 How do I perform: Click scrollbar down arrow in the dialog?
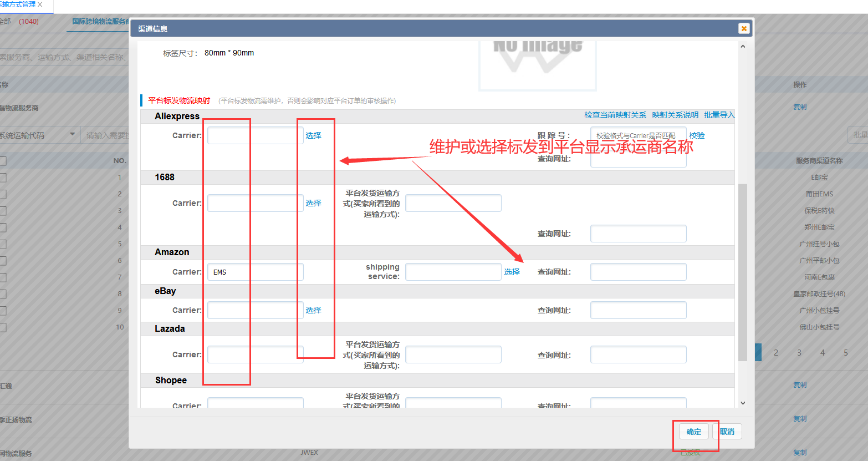(x=743, y=403)
